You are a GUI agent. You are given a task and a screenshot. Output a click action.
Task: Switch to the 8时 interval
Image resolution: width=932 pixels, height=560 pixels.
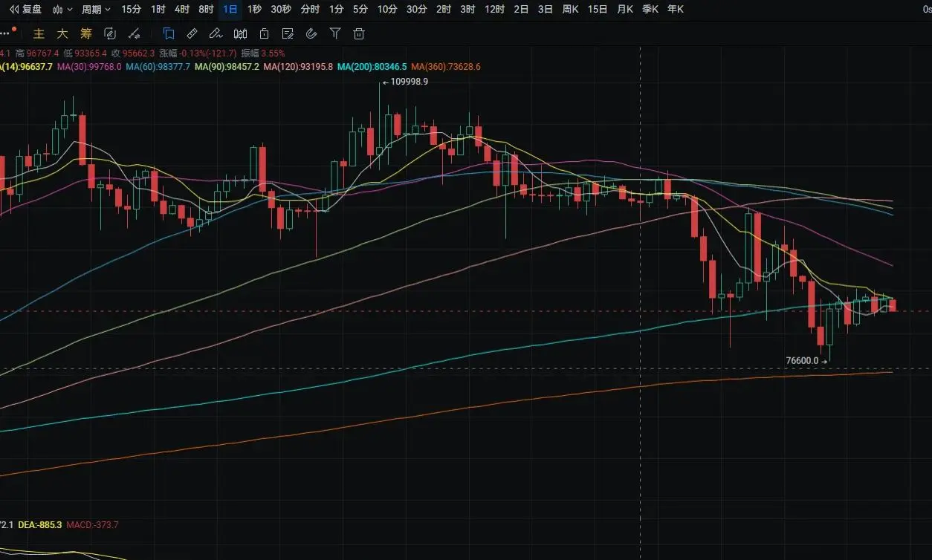[x=206, y=10]
